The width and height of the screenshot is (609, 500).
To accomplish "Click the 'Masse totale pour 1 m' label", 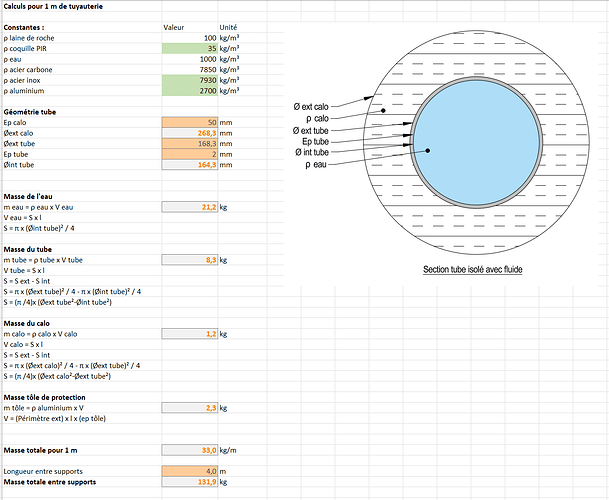I will click(x=40, y=450).
